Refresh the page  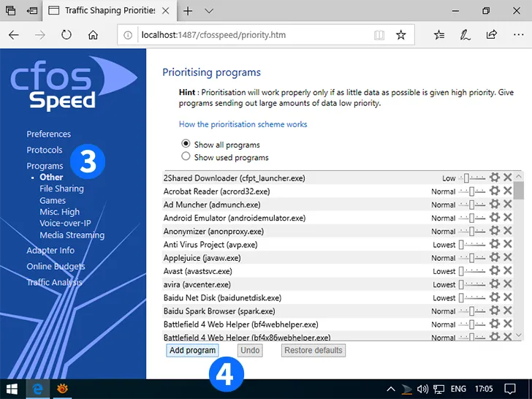point(66,34)
